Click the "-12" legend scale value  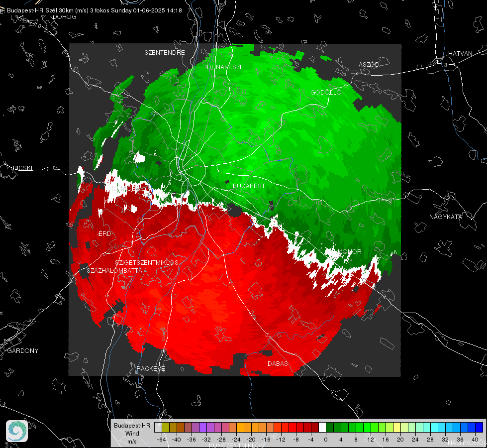(281, 440)
